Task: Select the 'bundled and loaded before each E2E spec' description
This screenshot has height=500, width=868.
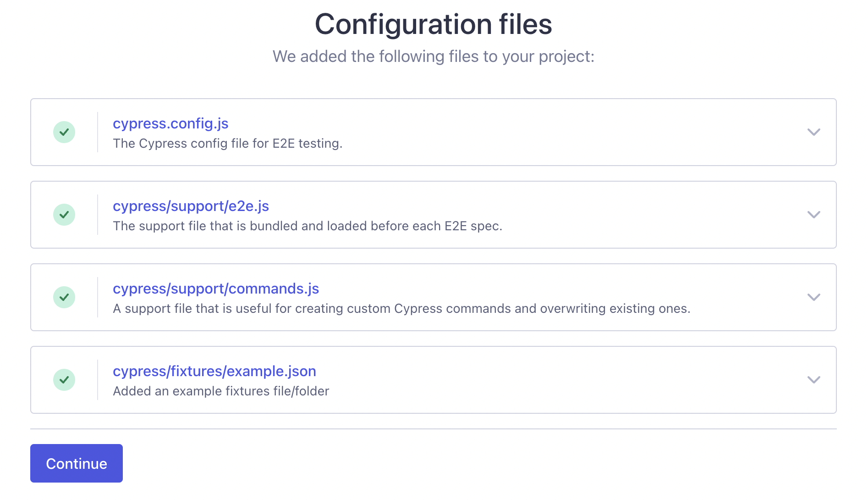Action: 308,226
